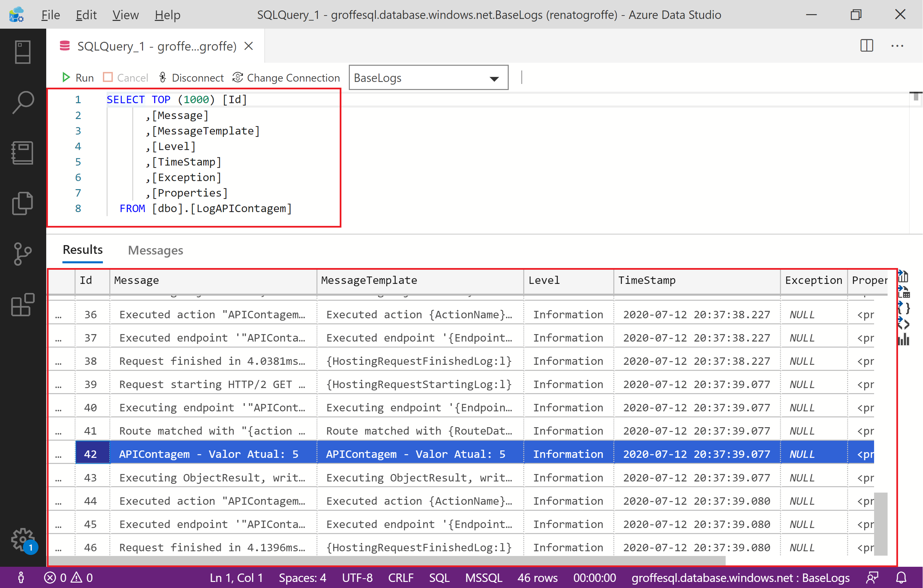Open the Notebooks sidebar view
This screenshot has height=588, width=923.
point(23,153)
